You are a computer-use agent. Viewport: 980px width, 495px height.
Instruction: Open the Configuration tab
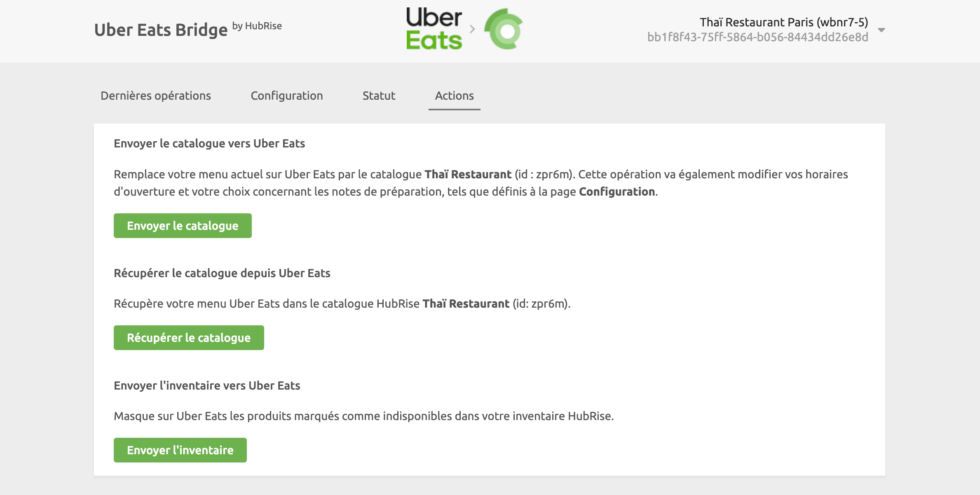pyautogui.click(x=287, y=96)
